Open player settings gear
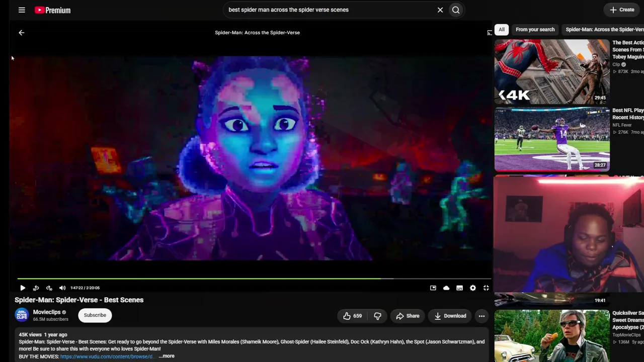This screenshot has height=362, width=644. coord(473,288)
